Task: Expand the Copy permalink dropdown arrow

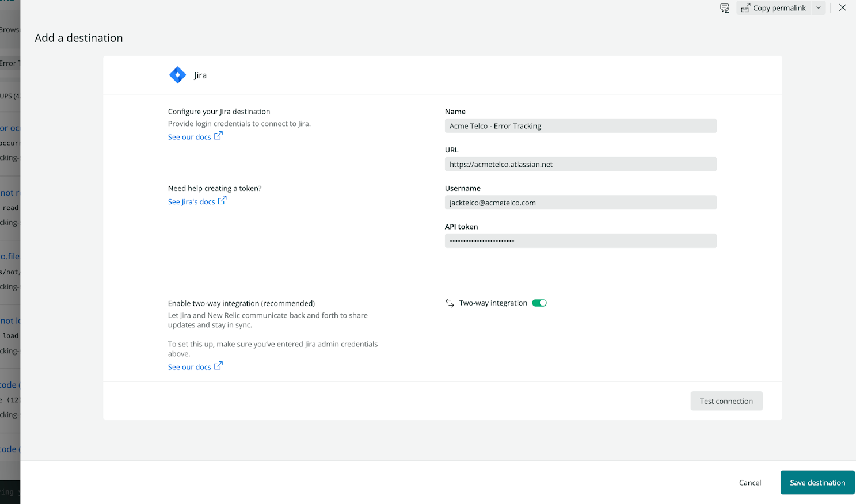Action: 819,8
